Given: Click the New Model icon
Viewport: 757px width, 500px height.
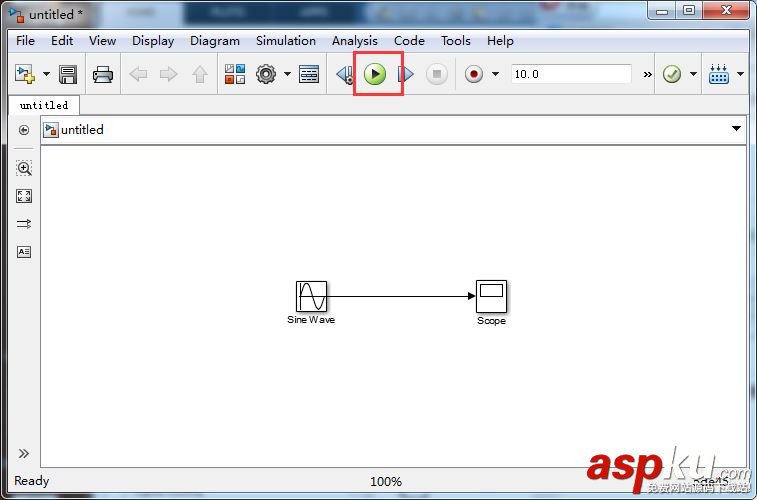Looking at the screenshot, I should [x=25, y=74].
